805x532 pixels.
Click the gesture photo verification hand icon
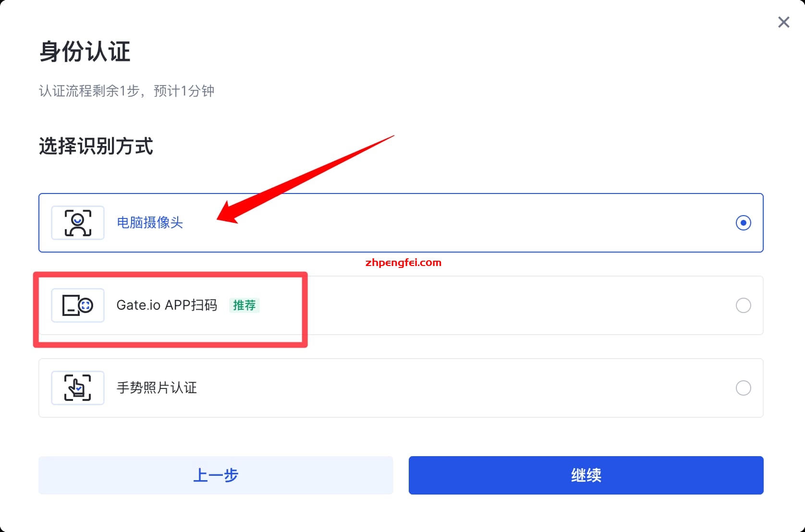(77, 387)
